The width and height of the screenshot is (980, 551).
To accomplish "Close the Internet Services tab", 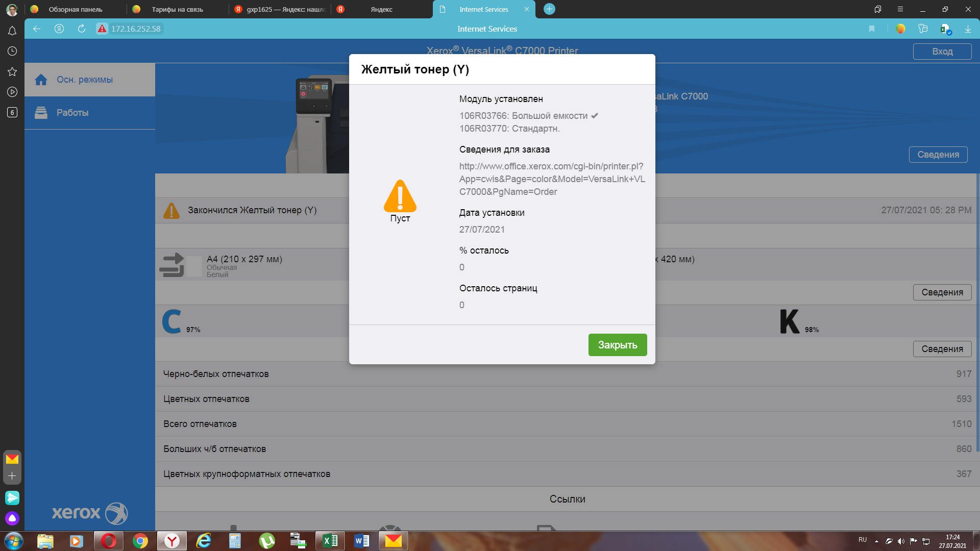I will [x=526, y=9].
